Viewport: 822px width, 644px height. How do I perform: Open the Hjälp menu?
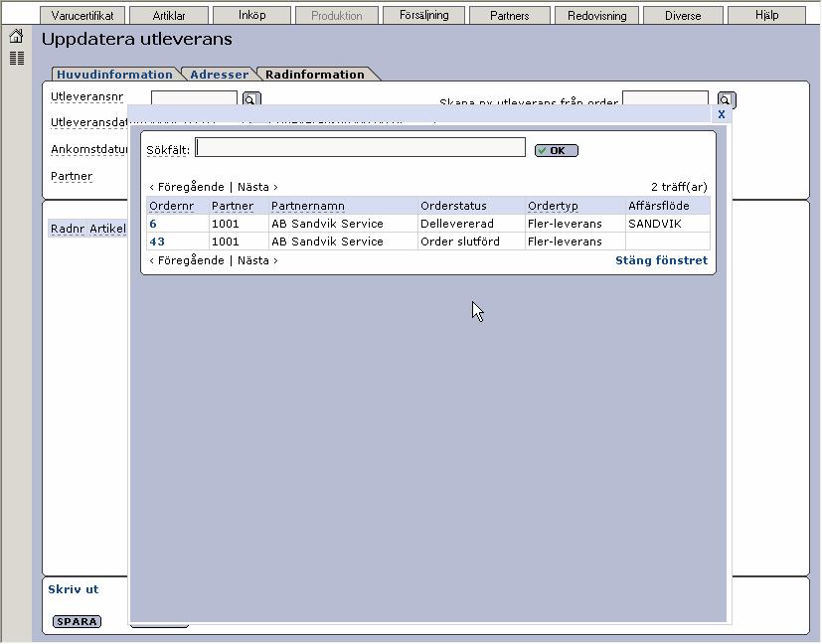point(767,15)
